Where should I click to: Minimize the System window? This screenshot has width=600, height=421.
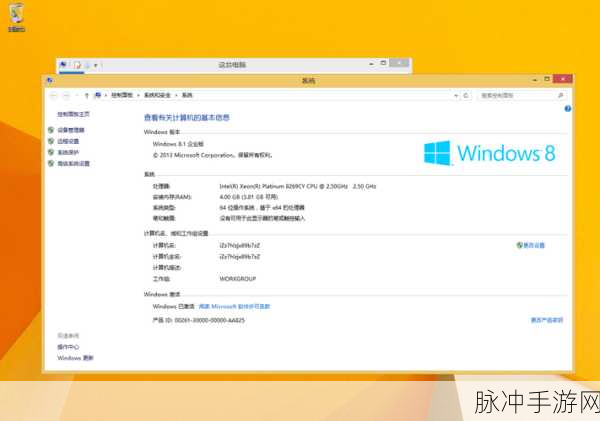tap(535, 79)
